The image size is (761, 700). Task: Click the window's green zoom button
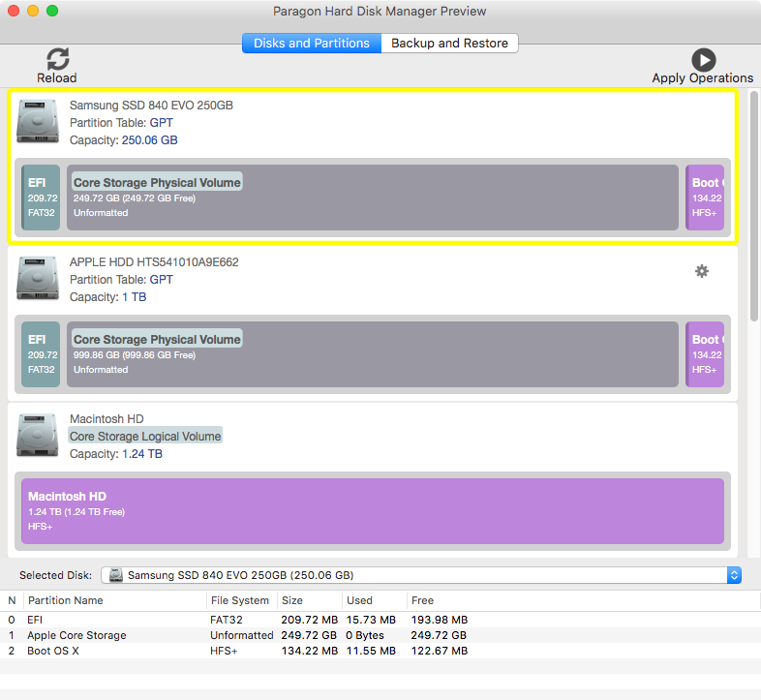[x=52, y=11]
